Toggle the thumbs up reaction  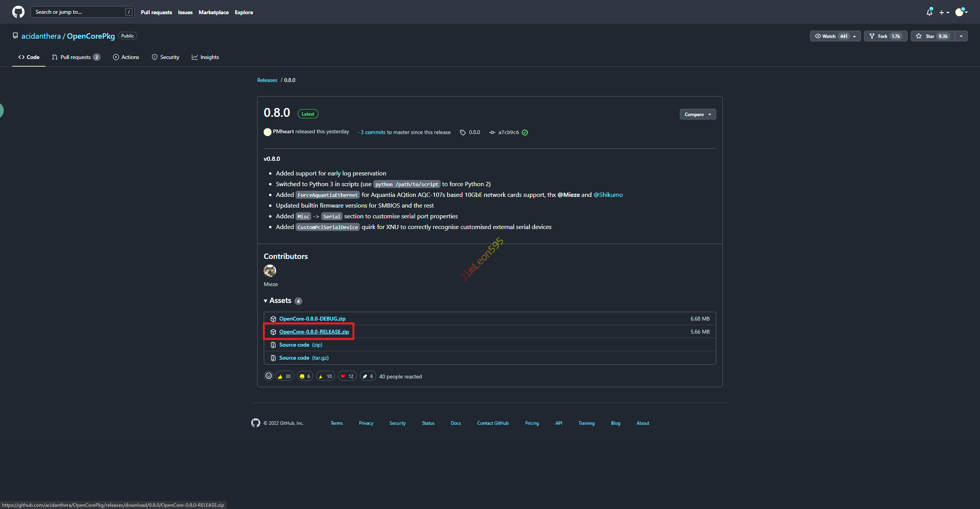pyautogui.click(x=284, y=376)
